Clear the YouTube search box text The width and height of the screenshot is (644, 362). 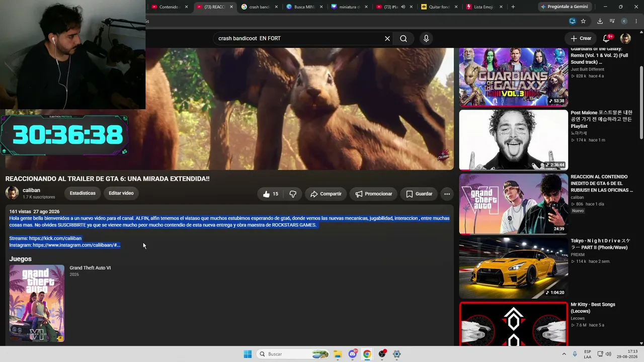[x=387, y=39]
